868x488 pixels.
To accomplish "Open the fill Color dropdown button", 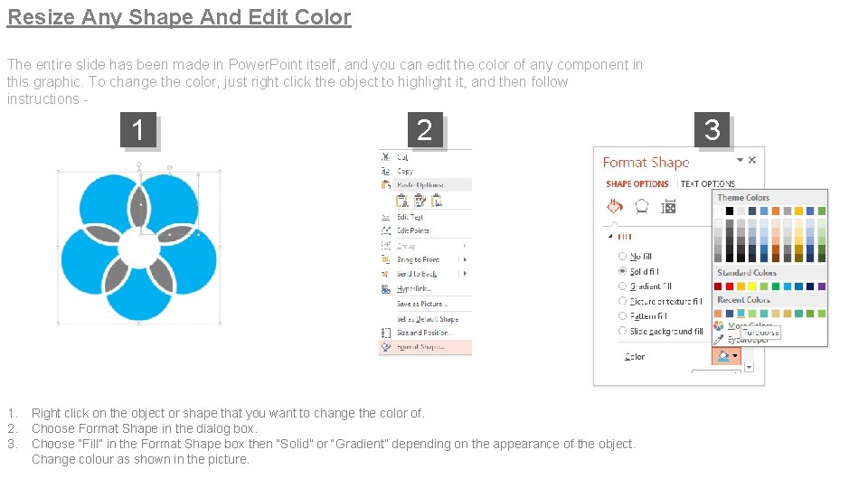I will (726, 356).
